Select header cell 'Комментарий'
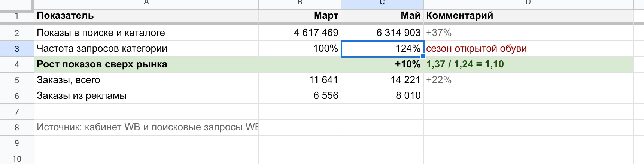644x164 pixels. click(528, 16)
